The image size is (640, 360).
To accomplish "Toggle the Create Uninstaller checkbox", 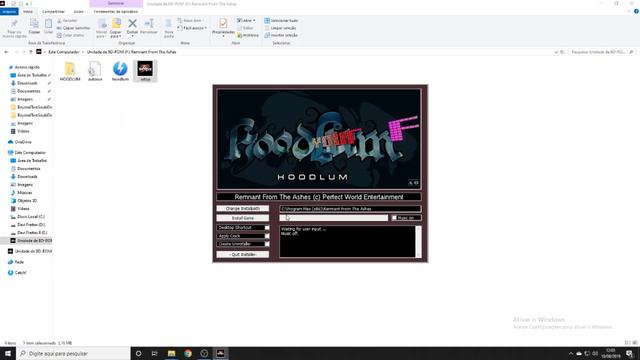I will [267, 244].
